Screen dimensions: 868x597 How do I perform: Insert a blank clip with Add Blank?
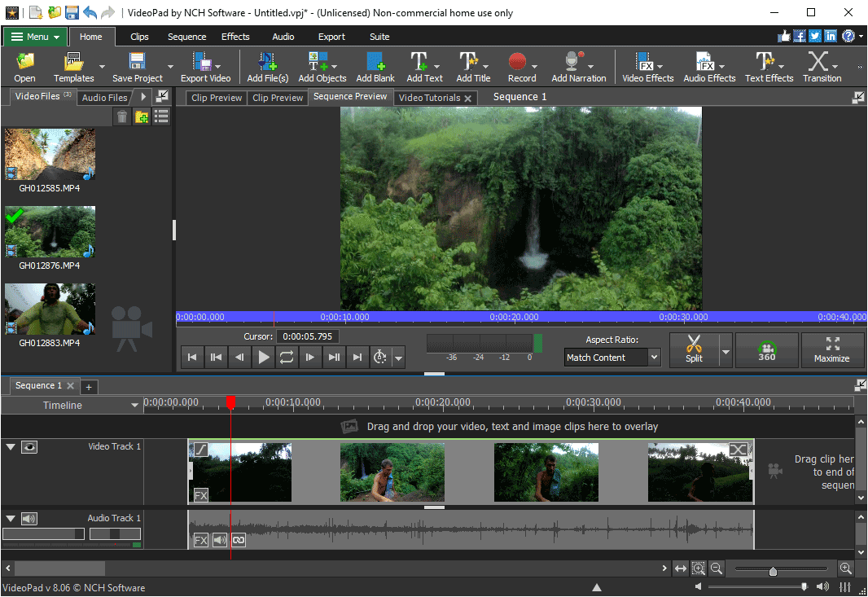point(375,67)
